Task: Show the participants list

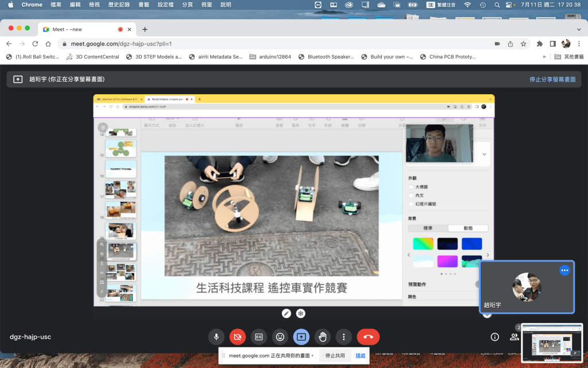Action: coord(514,337)
